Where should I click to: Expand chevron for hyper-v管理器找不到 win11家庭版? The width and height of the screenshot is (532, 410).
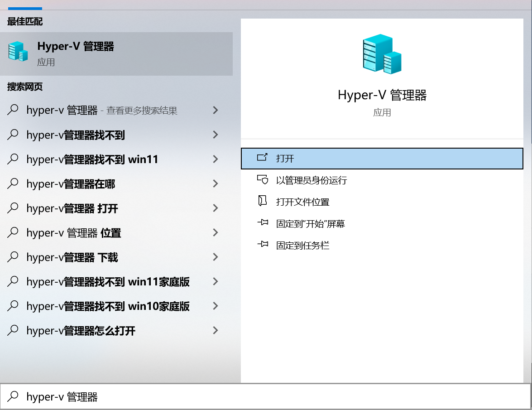tap(215, 281)
